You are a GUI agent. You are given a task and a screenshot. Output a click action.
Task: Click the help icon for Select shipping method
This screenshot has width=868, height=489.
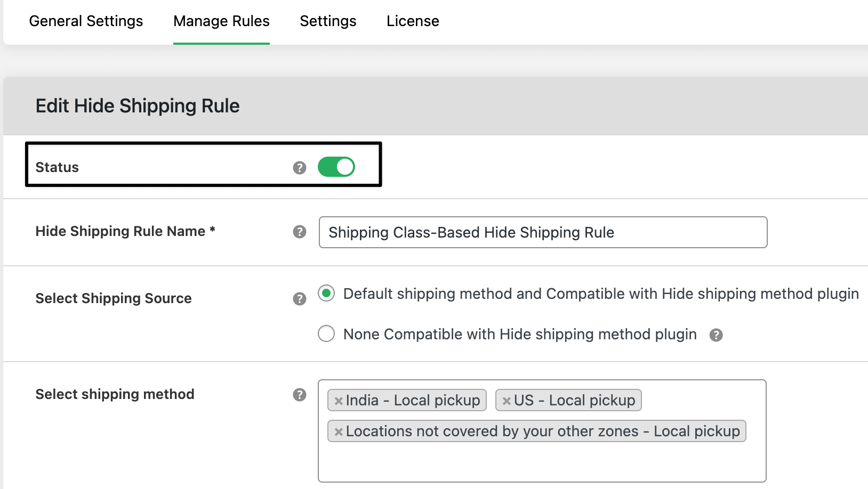[x=300, y=395]
